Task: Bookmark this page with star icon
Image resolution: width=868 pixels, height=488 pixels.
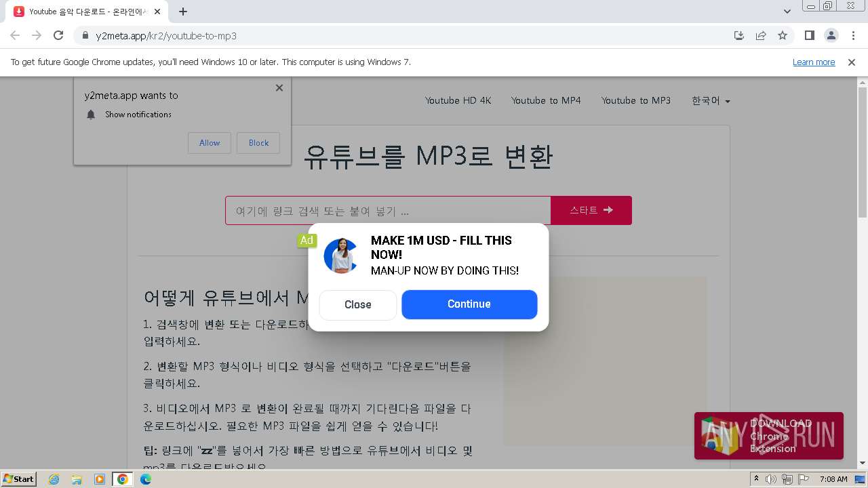Action: (783, 35)
